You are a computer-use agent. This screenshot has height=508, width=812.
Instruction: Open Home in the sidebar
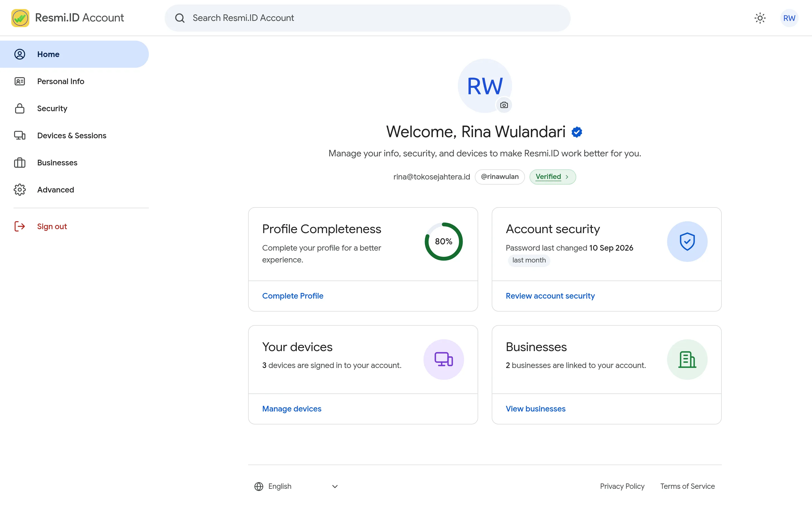coord(74,54)
